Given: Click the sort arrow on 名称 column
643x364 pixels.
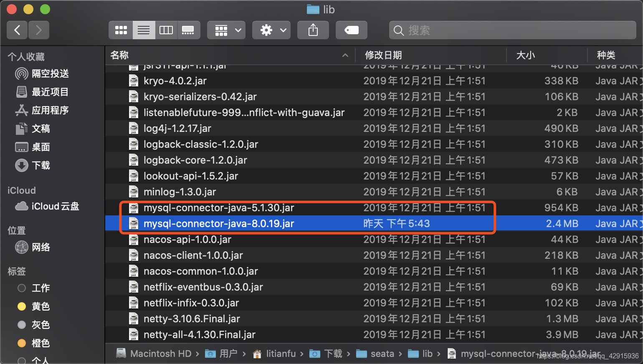Looking at the screenshot, I should coord(345,55).
